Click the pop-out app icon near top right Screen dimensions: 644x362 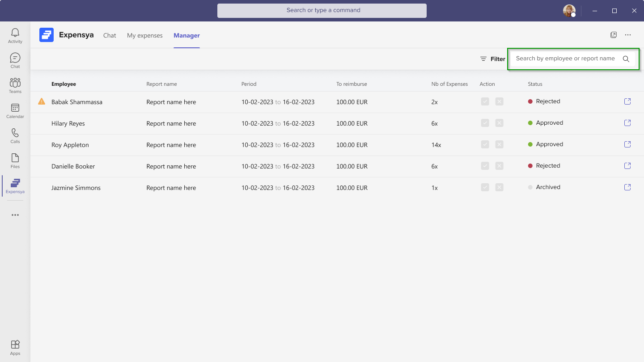click(x=614, y=35)
